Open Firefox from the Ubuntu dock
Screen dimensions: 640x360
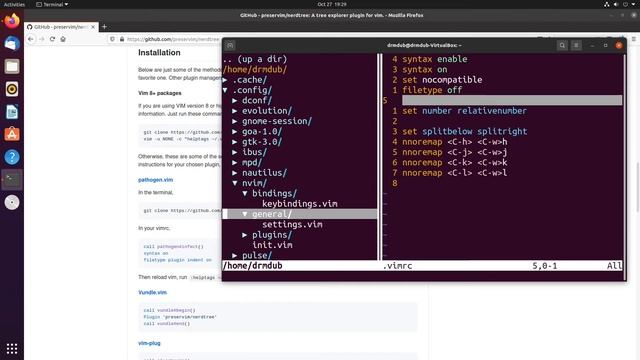pos(12,21)
